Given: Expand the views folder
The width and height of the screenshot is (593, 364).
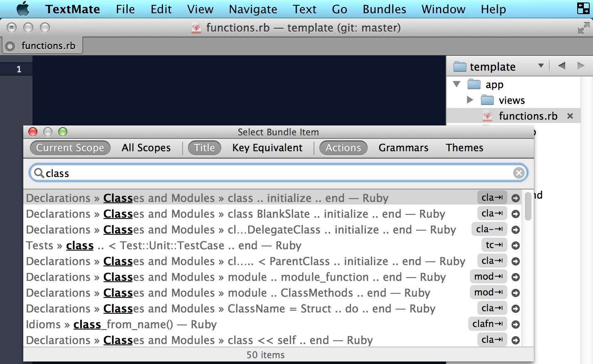Looking at the screenshot, I should [x=470, y=100].
